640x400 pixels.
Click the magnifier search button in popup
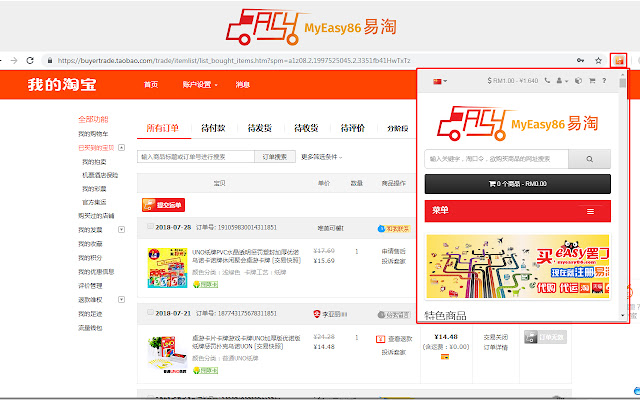point(589,159)
